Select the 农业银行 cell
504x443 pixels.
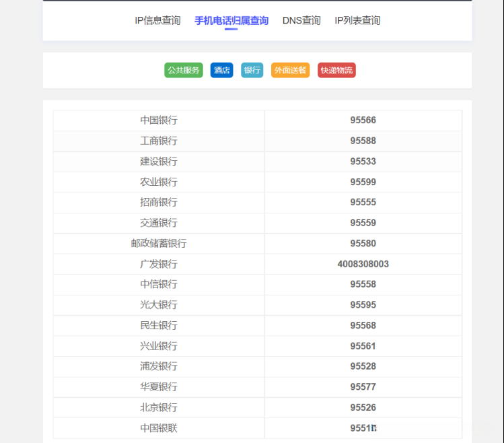[159, 182]
